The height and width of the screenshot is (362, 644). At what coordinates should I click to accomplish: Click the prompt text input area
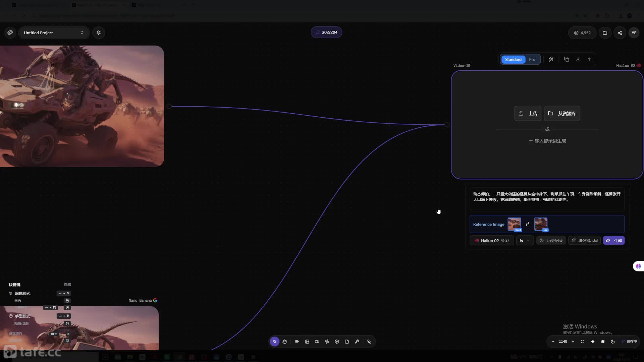tap(547, 199)
